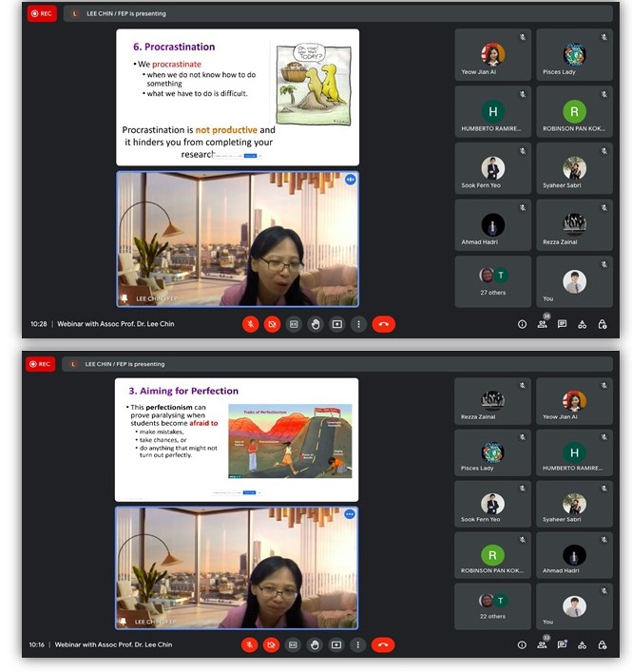Viewport: 632px width, 672px height.
Task: Open activities icon in bottom meeting
Action: 583,644
